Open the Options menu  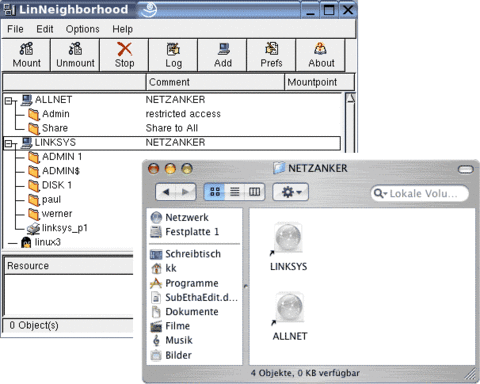(x=82, y=29)
